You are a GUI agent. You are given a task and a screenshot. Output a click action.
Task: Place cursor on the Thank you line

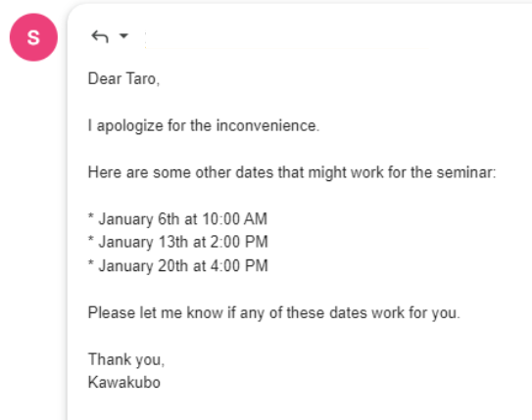(126, 359)
